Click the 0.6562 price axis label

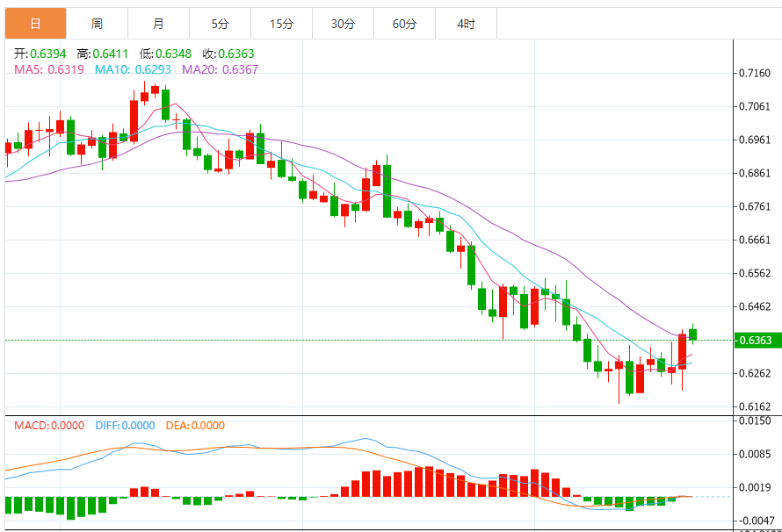(x=755, y=273)
